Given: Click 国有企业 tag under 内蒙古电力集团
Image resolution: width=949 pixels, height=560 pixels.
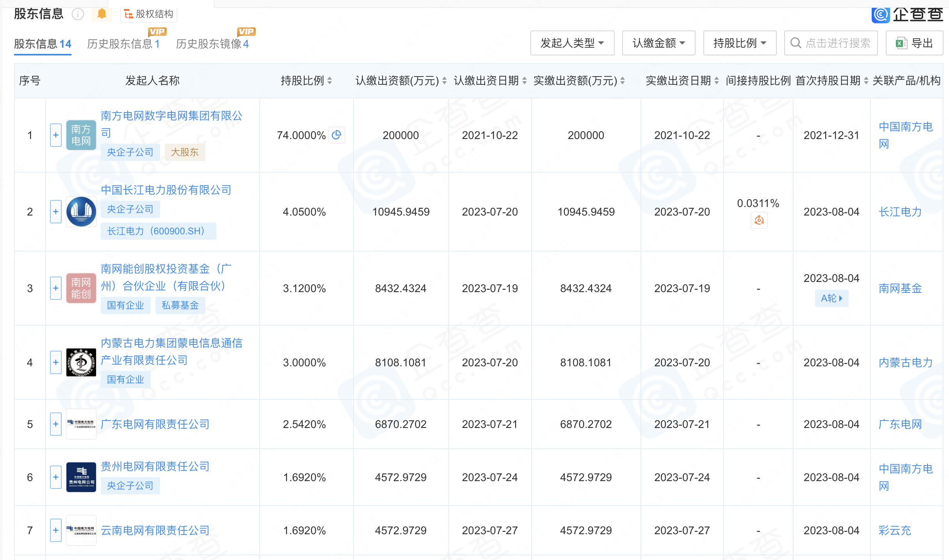Looking at the screenshot, I should [x=125, y=380].
